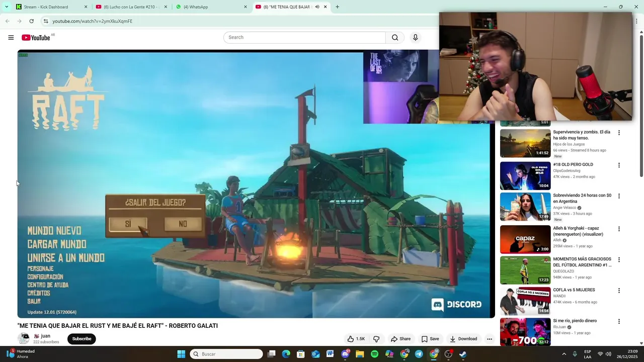Mute audio on the playing tab
The height and width of the screenshot is (362, 644).
tap(317, 7)
